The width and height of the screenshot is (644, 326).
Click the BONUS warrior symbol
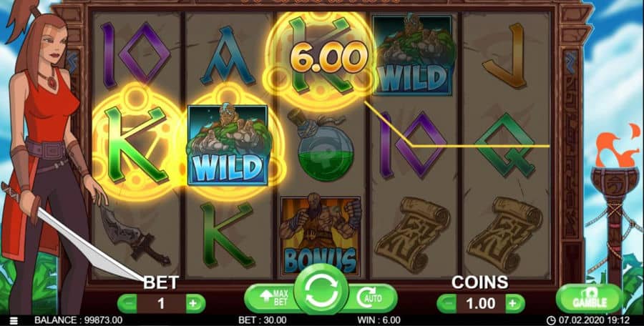point(321,236)
